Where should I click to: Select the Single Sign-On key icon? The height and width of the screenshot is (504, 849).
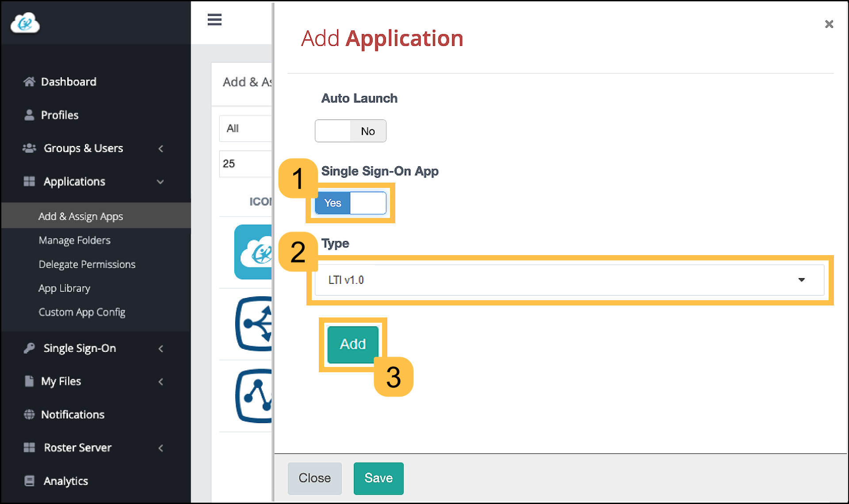29,348
